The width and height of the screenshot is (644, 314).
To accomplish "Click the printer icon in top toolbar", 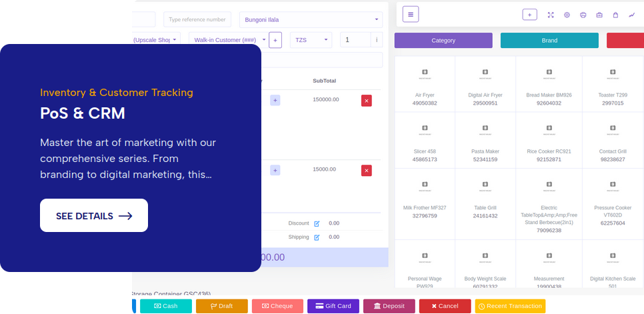I will [x=583, y=15].
